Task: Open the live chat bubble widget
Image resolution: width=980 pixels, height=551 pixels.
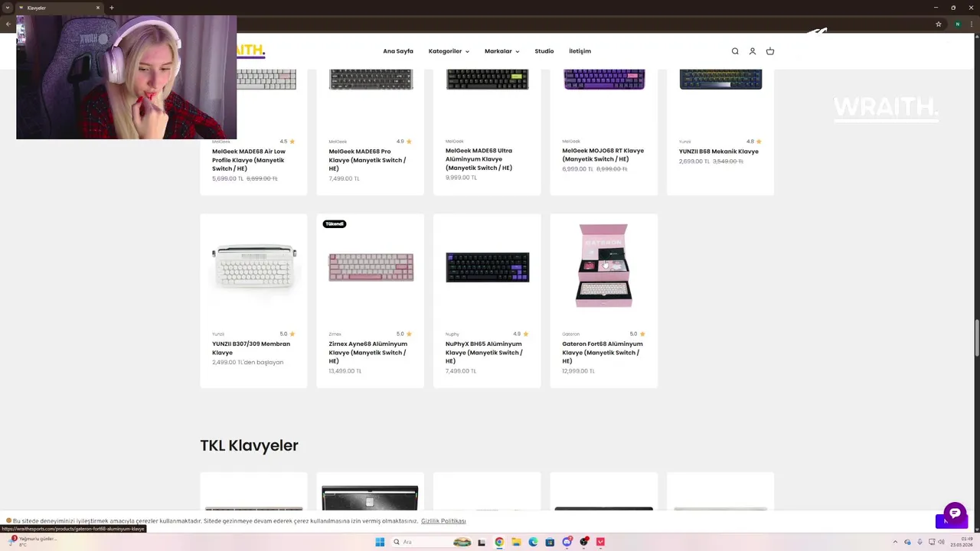Action: tap(955, 514)
